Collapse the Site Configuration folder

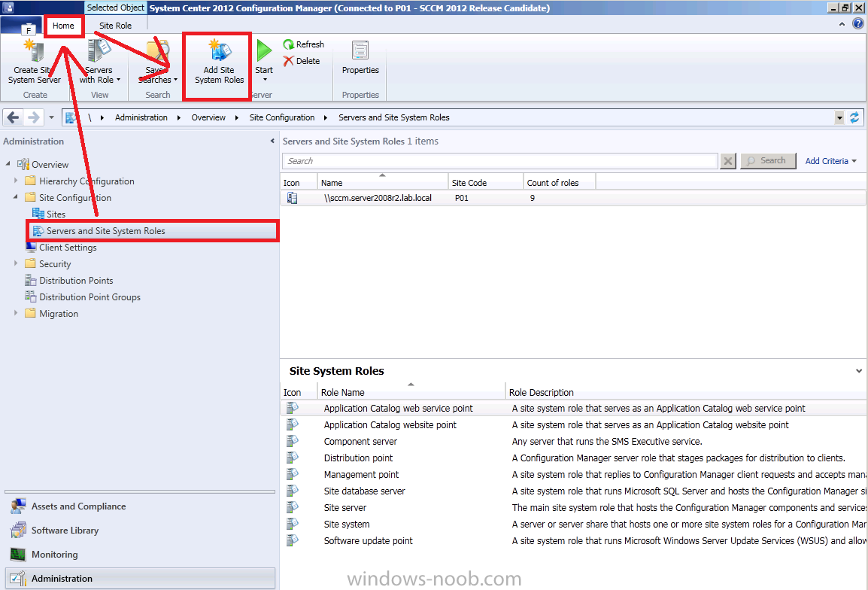pos(16,197)
